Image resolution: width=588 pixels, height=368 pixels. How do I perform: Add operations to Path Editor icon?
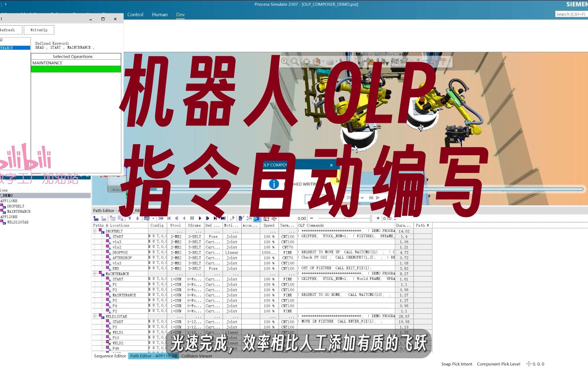[96, 218]
